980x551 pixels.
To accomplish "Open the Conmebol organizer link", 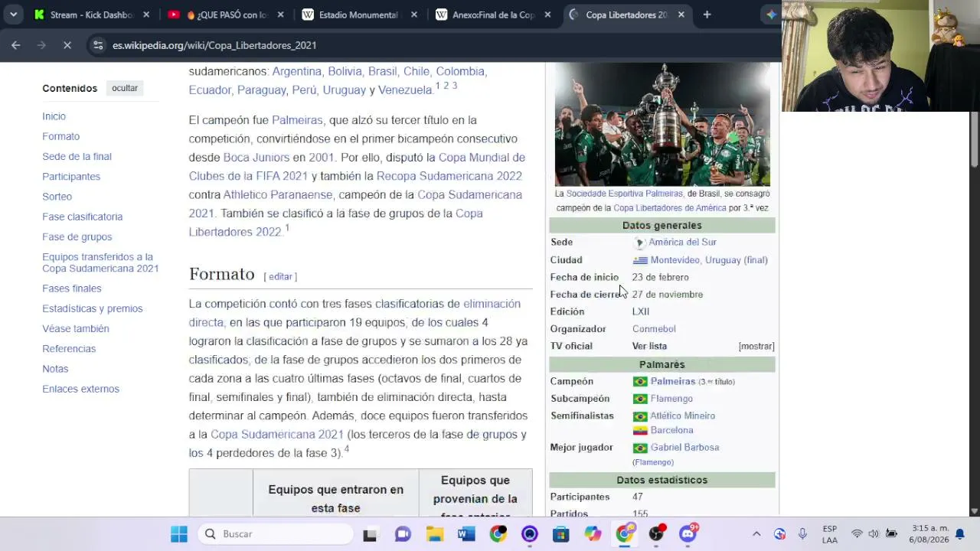I will [x=654, y=329].
